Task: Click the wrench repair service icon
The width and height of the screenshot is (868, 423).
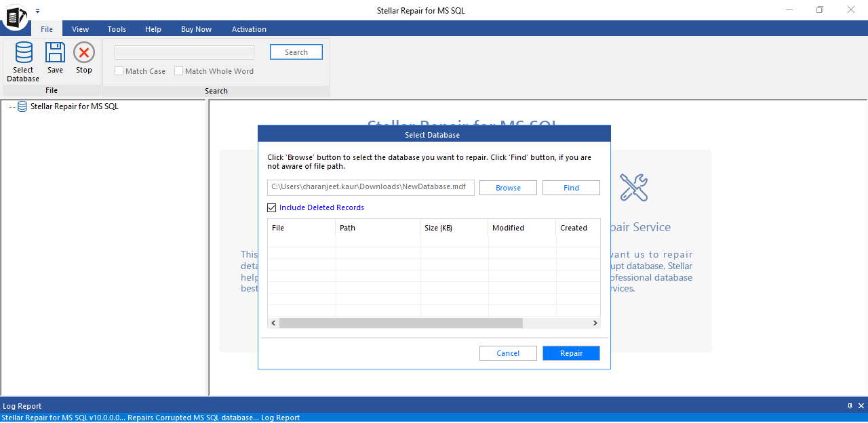Action: pos(634,187)
